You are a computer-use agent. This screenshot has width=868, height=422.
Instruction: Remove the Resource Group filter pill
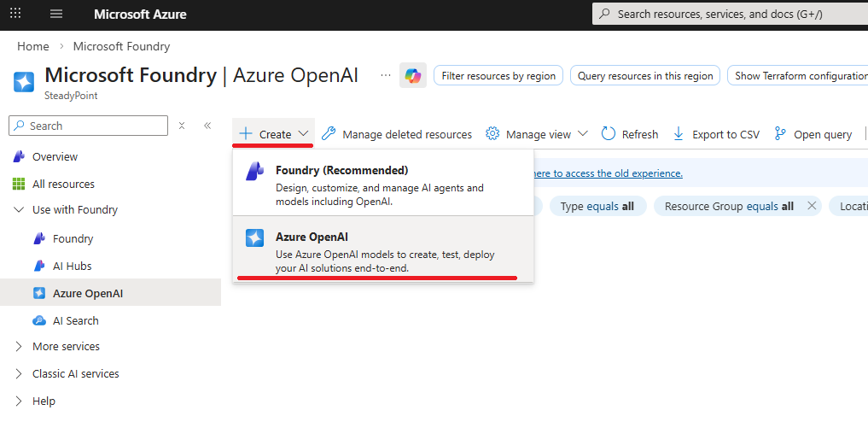(812, 206)
